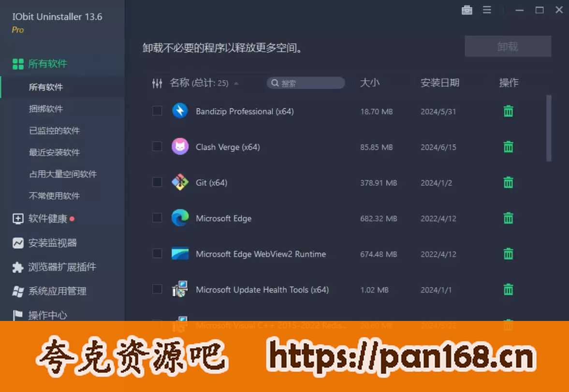Image resolution: width=569 pixels, height=392 pixels.
Task: Open the toolbox briefcase icon in the title bar
Action: 467,10
